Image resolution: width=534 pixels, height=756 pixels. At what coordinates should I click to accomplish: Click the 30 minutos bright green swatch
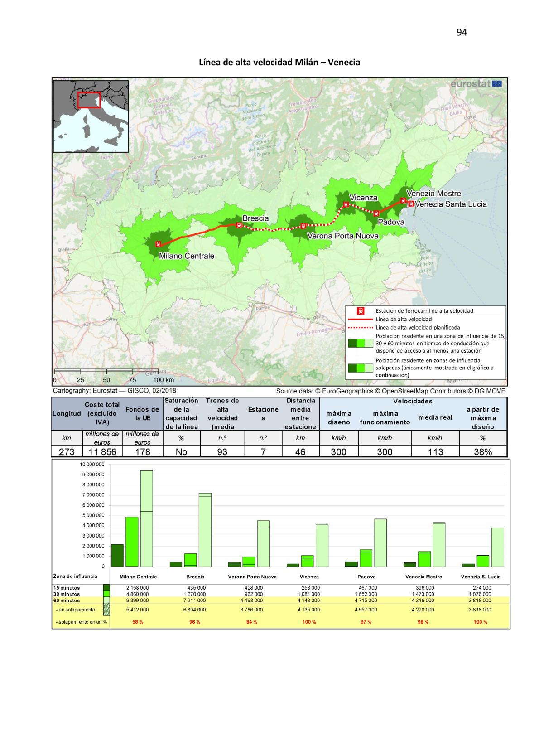click(106, 594)
